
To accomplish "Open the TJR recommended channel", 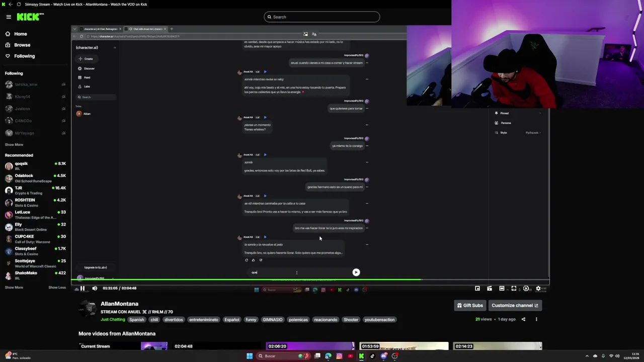I will click(x=35, y=190).
